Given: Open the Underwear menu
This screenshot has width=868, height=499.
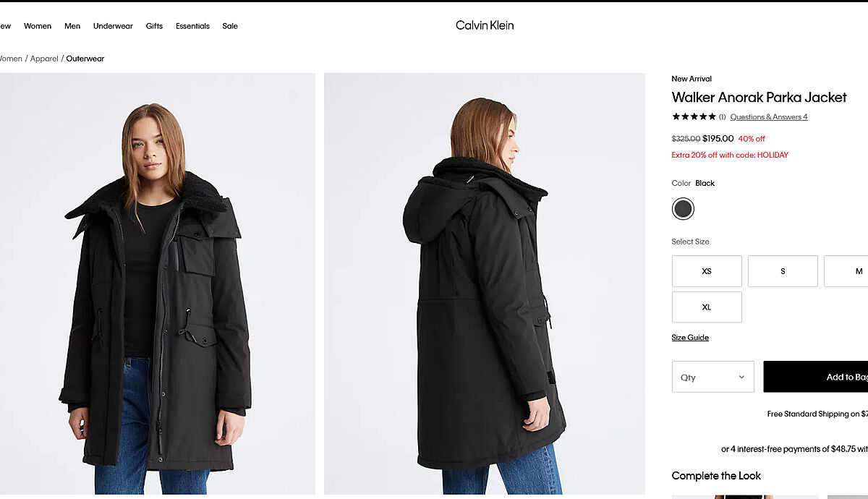Looking at the screenshot, I should (x=113, y=26).
